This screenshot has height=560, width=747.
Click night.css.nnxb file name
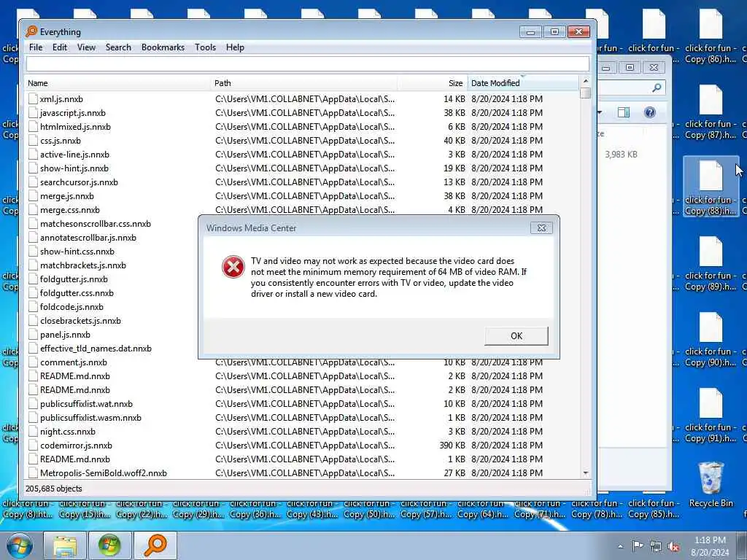coord(68,431)
